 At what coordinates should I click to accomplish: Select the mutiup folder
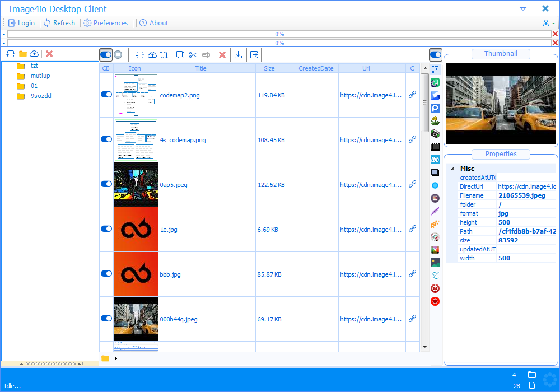pos(40,76)
